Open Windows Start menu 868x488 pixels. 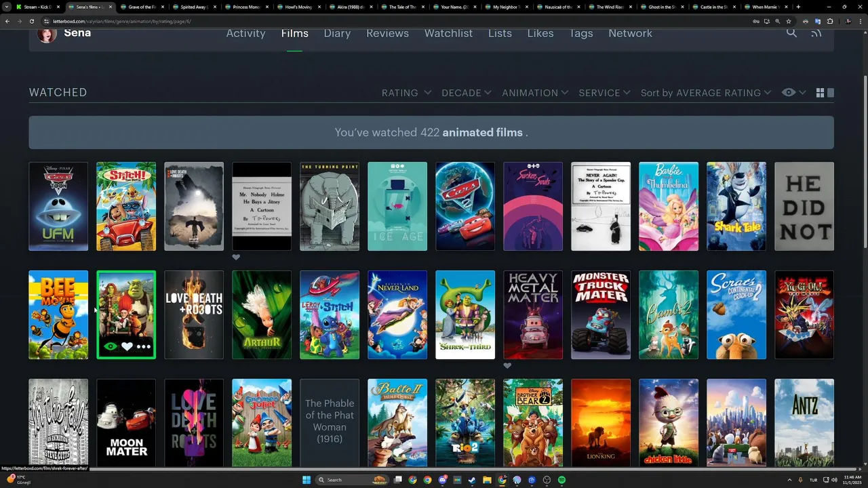pyautogui.click(x=307, y=480)
